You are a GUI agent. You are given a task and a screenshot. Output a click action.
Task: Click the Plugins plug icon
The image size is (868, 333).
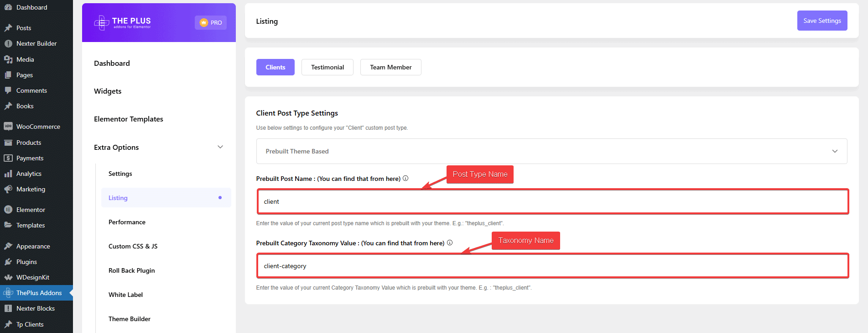tap(8, 262)
